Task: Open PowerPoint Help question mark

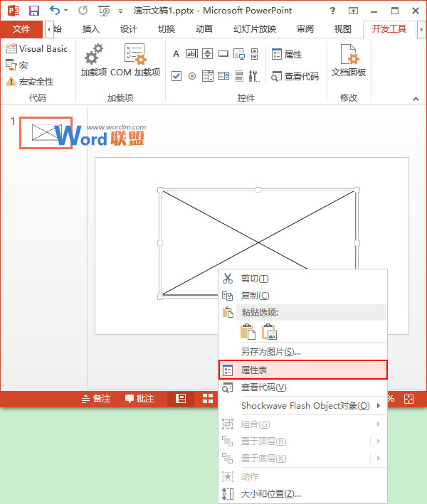Action: (x=333, y=11)
